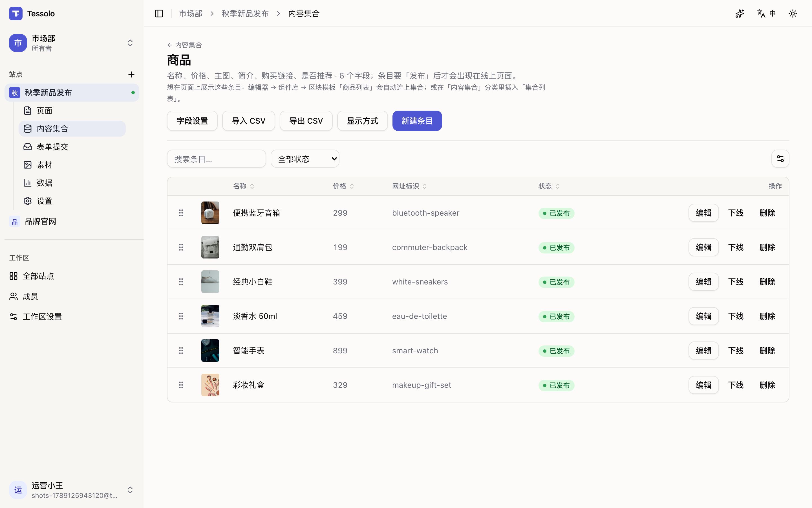Expand the 市场部 workspace switcher

[72, 43]
